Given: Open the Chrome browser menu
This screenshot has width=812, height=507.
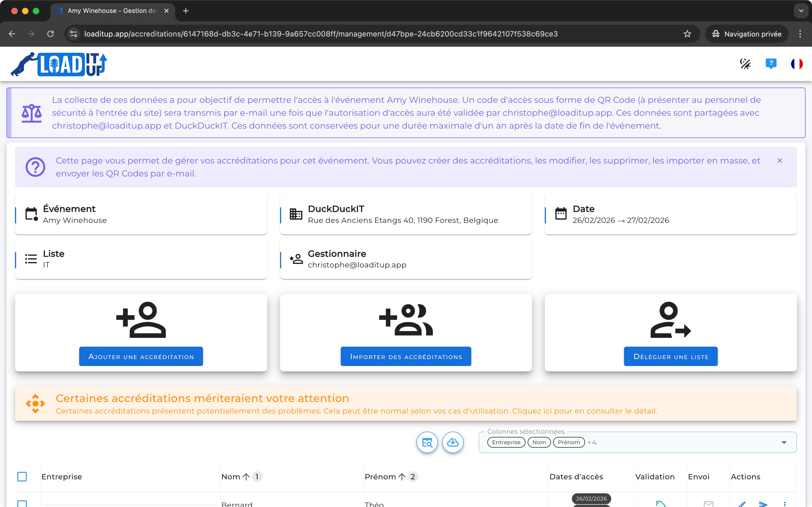Looking at the screenshot, I should 800,34.
